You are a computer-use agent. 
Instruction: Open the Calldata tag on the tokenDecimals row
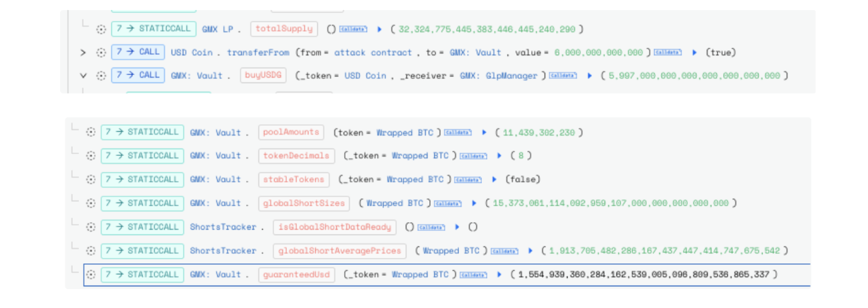473,156
